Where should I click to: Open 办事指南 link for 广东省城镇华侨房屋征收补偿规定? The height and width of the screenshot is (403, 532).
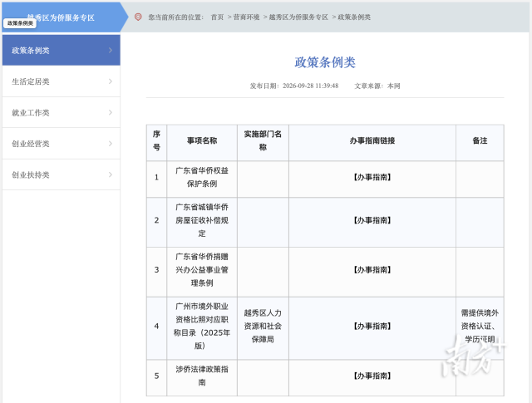tap(372, 220)
